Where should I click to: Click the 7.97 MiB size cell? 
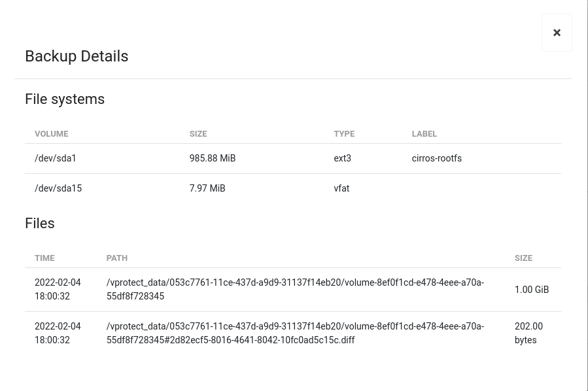pyautogui.click(x=207, y=188)
